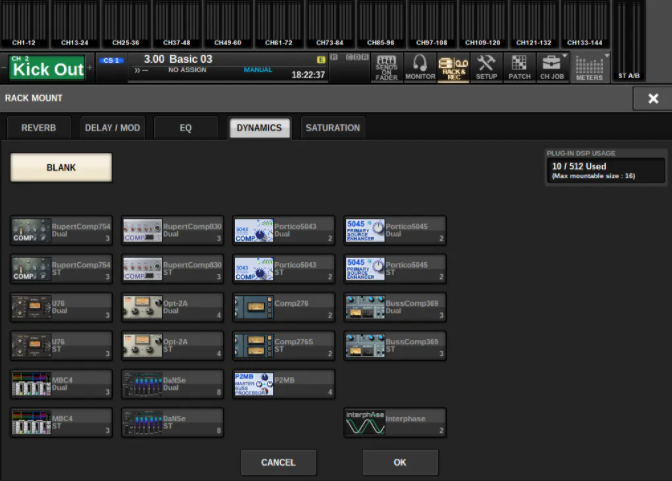
Task: Open the 3.00 Basic 03 scene field
Action: click(x=227, y=67)
